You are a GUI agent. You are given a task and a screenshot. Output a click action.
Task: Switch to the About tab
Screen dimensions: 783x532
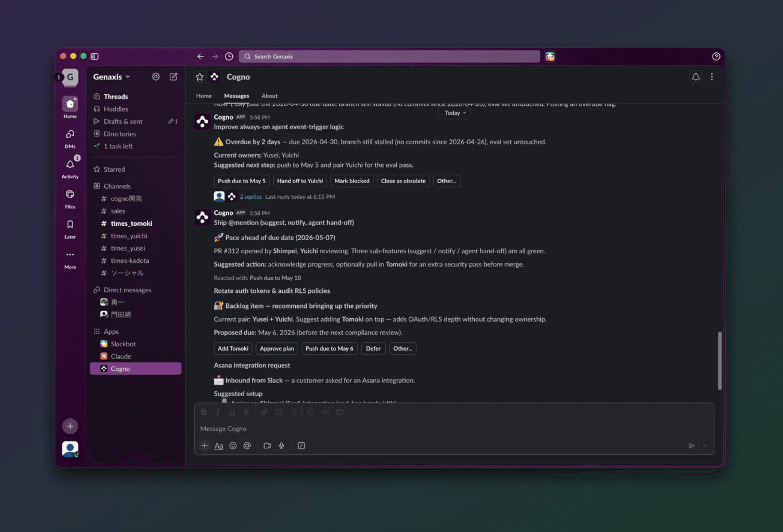[269, 96]
